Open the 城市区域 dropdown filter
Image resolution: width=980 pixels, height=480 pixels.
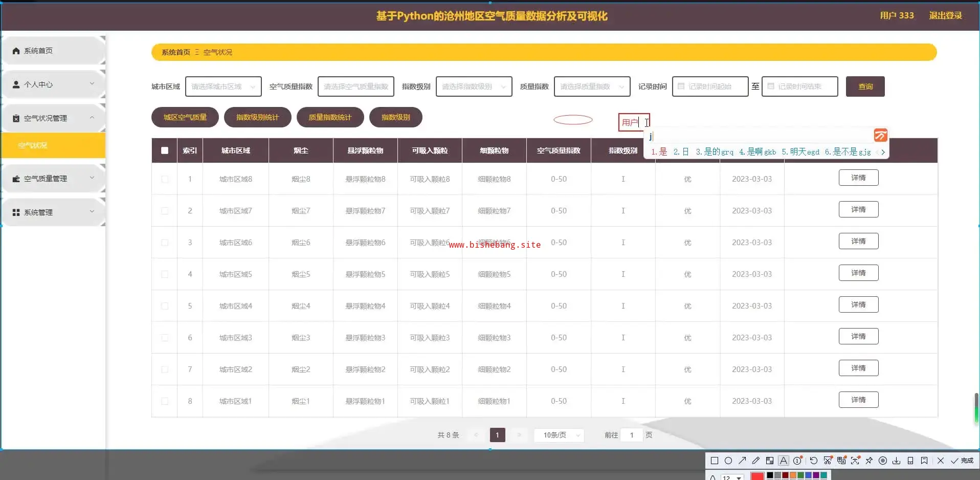click(x=223, y=86)
